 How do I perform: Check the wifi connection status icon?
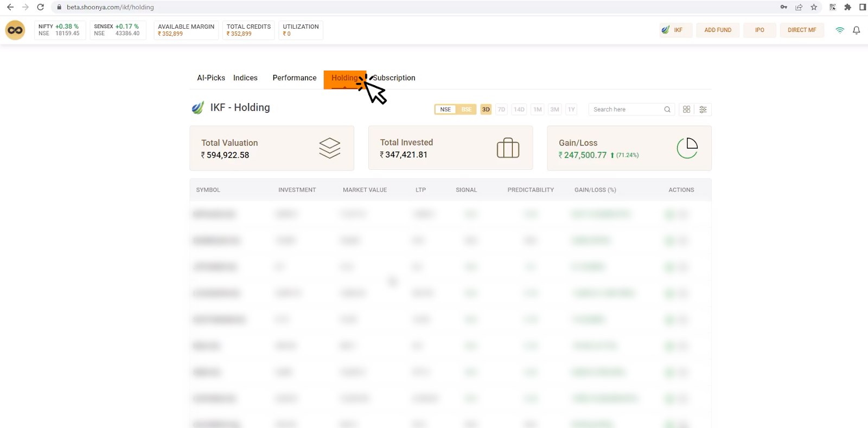coord(840,30)
